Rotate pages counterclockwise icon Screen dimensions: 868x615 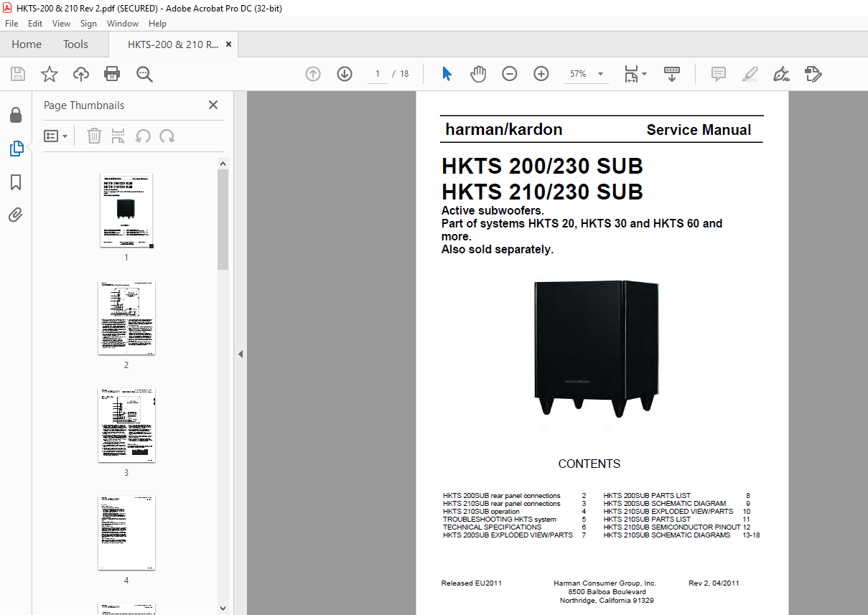click(143, 136)
